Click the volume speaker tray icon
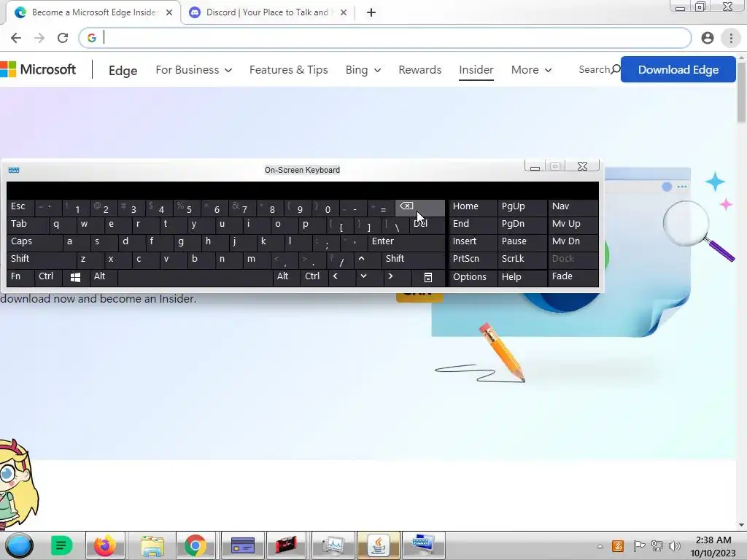The image size is (747, 560). pos(674,546)
